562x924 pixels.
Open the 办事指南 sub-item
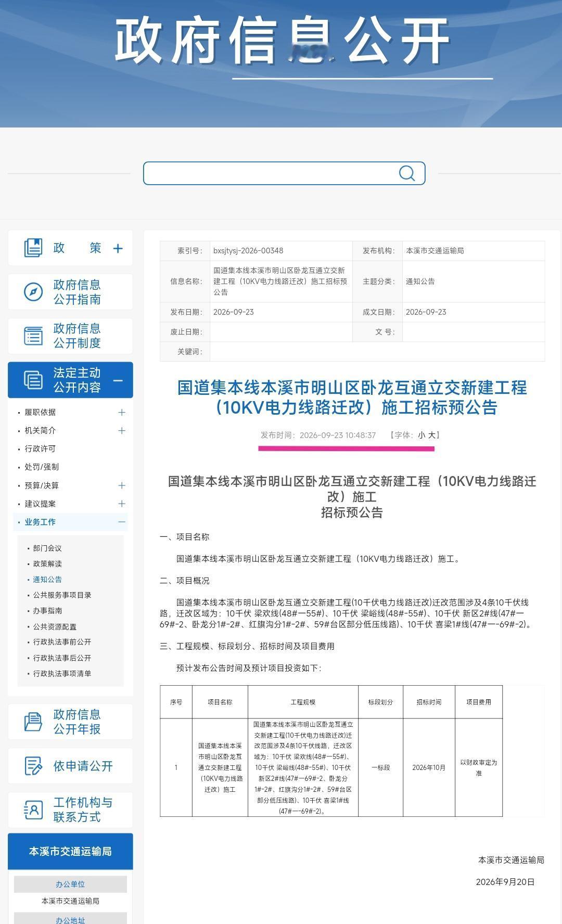click(x=47, y=611)
